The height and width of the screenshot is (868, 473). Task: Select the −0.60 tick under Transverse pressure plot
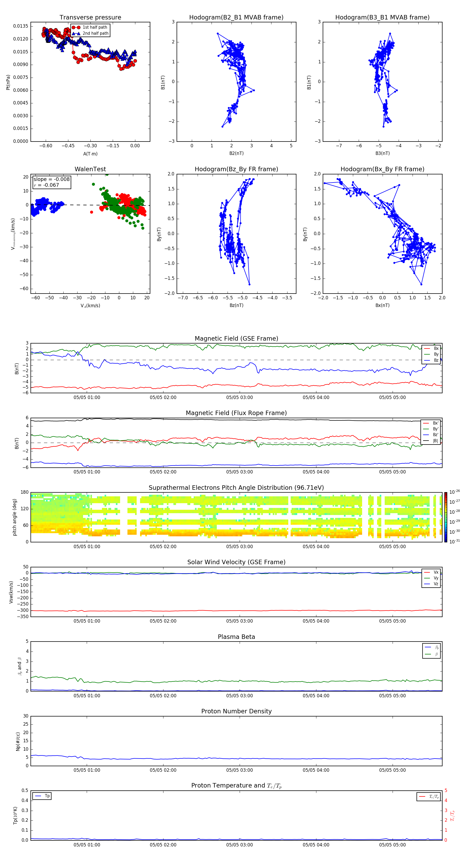click(x=45, y=146)
